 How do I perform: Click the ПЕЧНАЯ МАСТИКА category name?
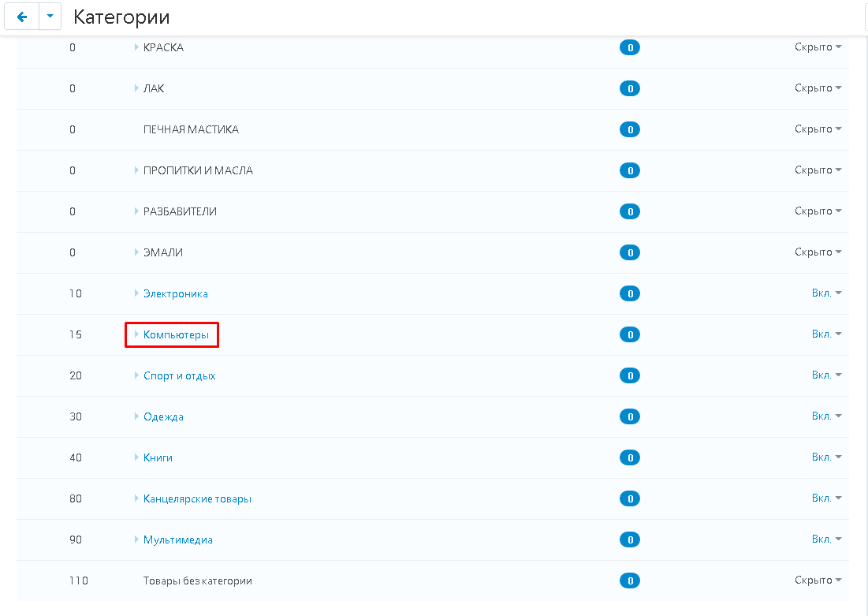tap(191, 129)
